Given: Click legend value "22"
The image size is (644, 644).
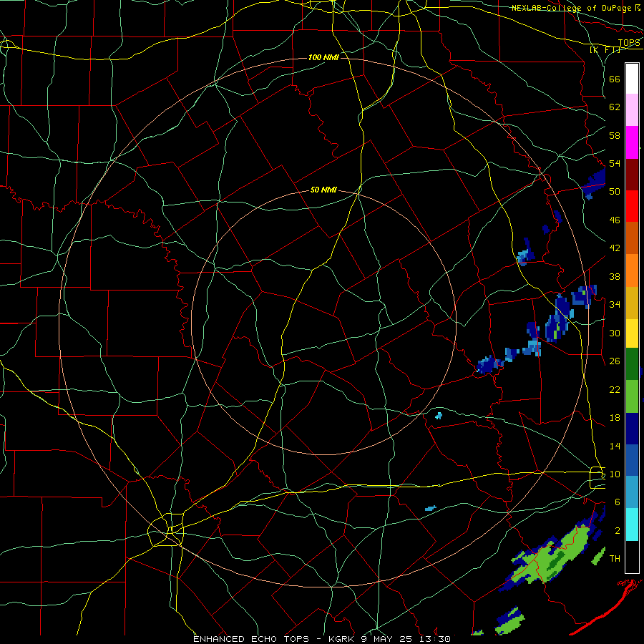Looking at the screenshot, I should click(x=615, y=389).
